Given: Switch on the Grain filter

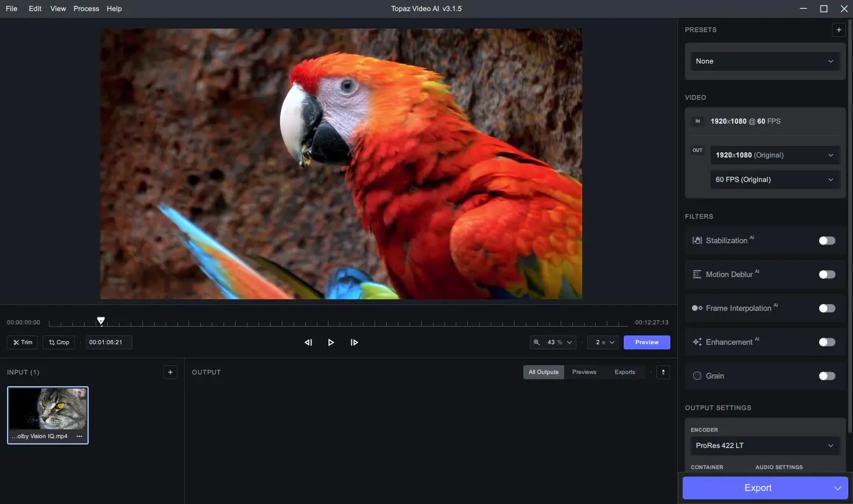Looking at the screenshot, I should [827, 376].
